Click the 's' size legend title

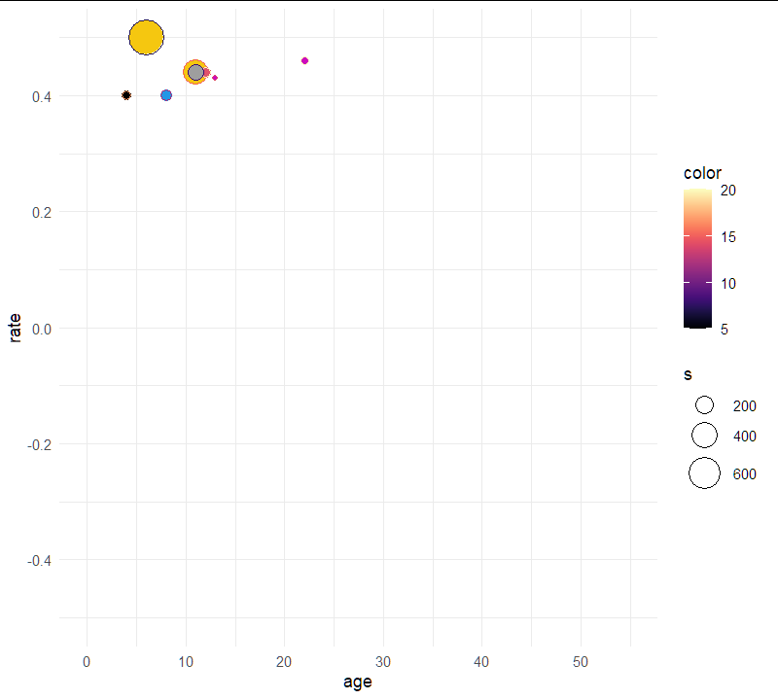click(x=688, y=375)
